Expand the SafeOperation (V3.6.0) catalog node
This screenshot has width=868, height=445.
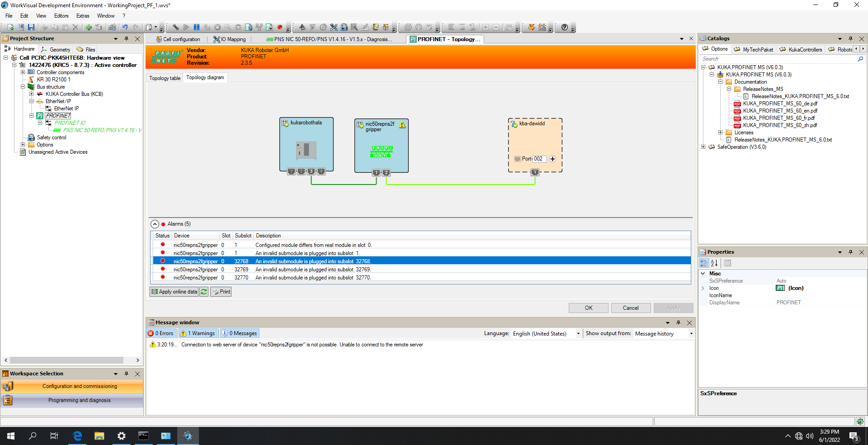pos(703,147)
